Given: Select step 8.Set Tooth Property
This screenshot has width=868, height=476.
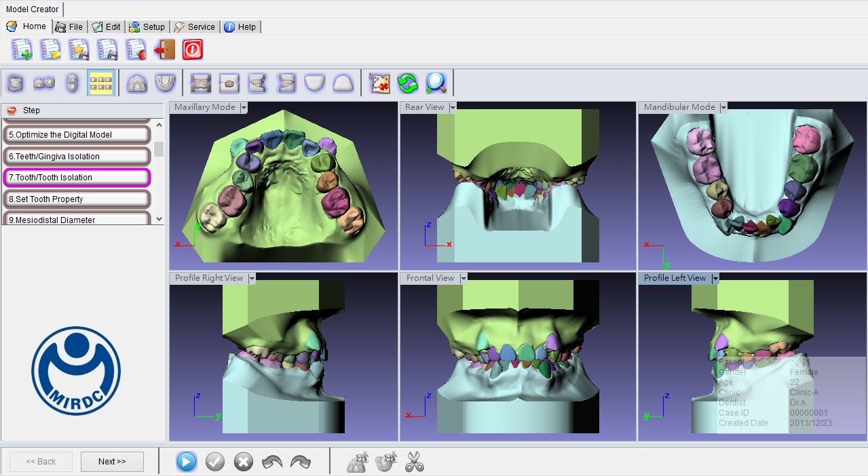Looking at the screenshot, I should [77, 199].
